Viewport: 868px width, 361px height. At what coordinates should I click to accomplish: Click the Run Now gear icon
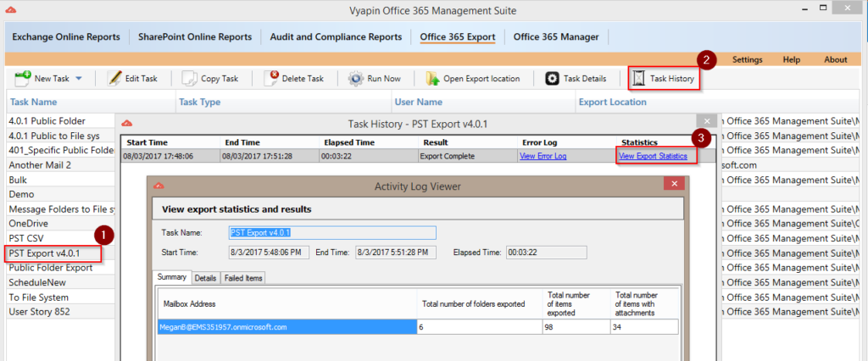[356, 79]
